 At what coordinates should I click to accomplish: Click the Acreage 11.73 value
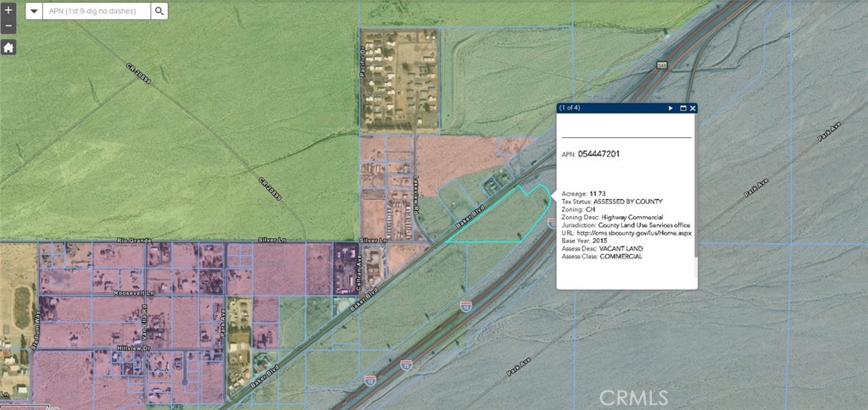tap(598, 194)
